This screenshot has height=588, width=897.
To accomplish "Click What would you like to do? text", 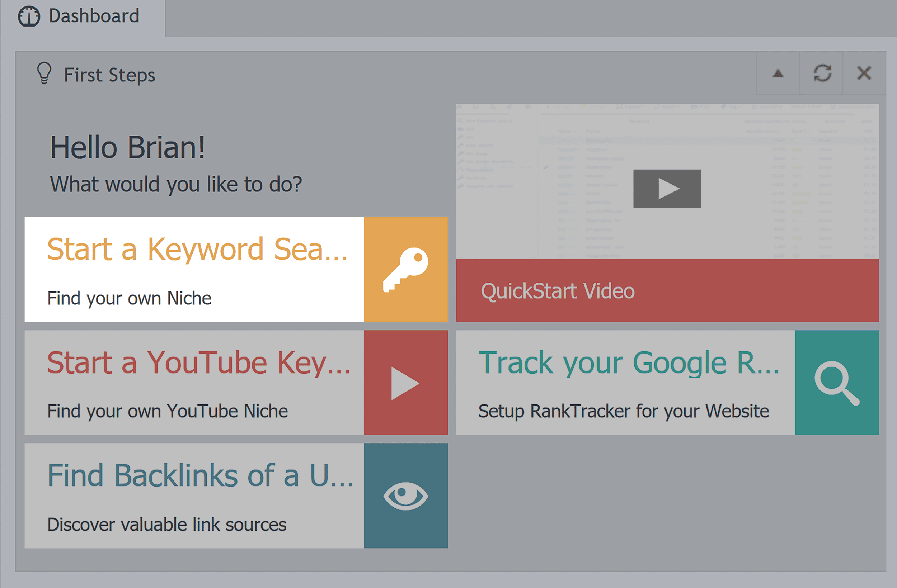I will pyautogui.click(x=176, y=185).
